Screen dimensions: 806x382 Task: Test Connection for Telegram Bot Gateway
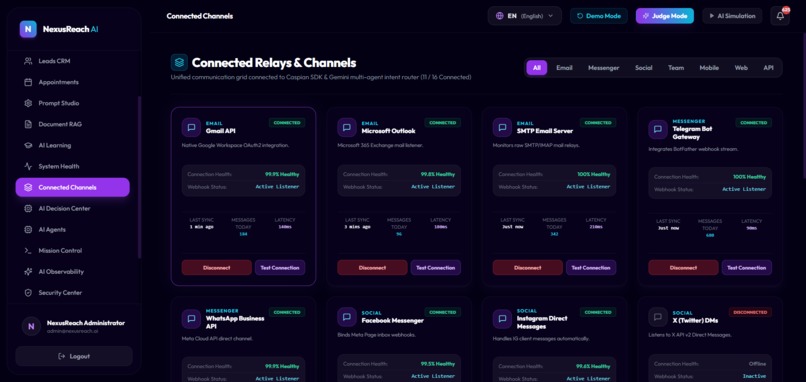tap(746, 268)
